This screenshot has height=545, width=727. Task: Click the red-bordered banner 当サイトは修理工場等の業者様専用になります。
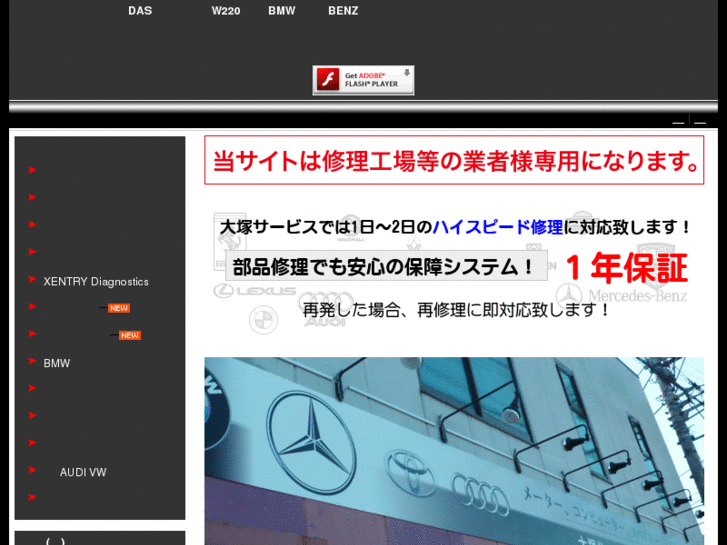point(454,160)
